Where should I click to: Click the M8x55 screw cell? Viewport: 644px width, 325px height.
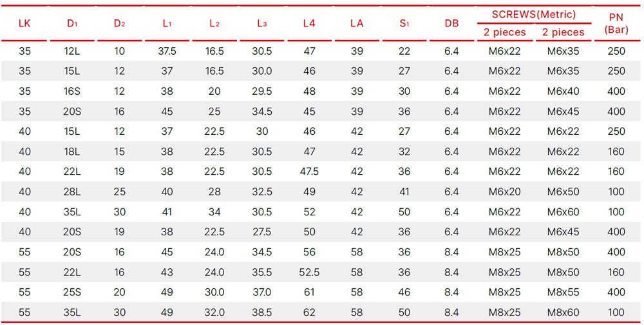pos(563,292)
